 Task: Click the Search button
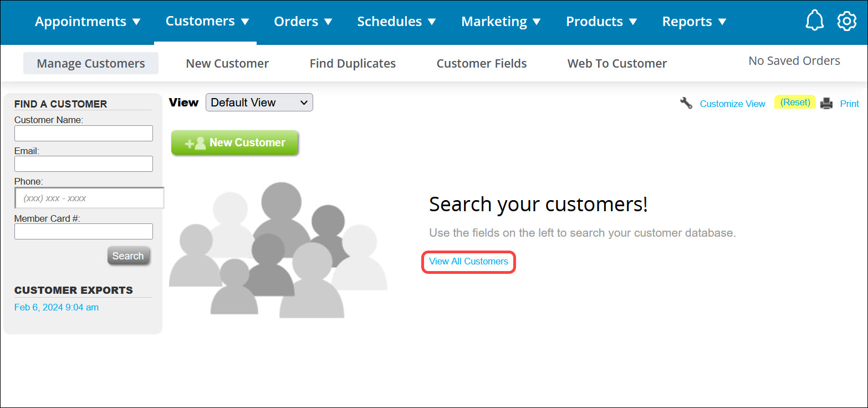[129, 256]
